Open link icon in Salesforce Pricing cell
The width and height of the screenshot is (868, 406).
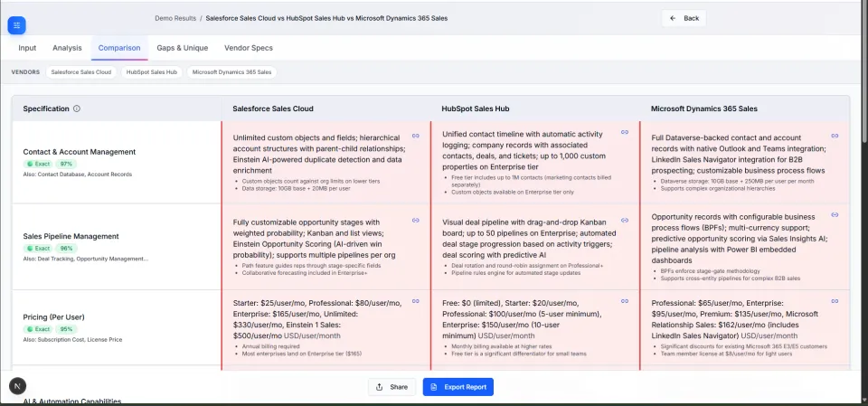coord(416,301)
